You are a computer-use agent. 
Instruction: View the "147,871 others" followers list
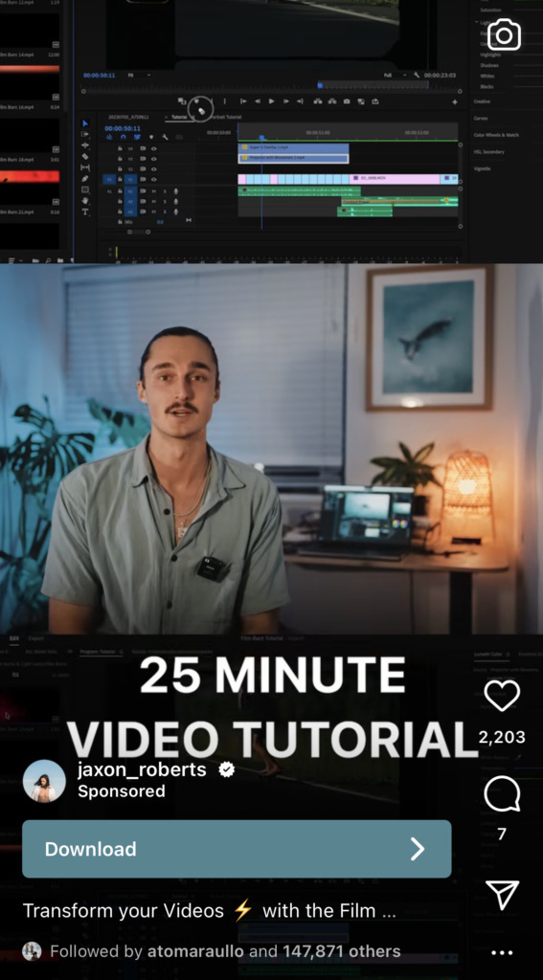[x=342, y=952]
